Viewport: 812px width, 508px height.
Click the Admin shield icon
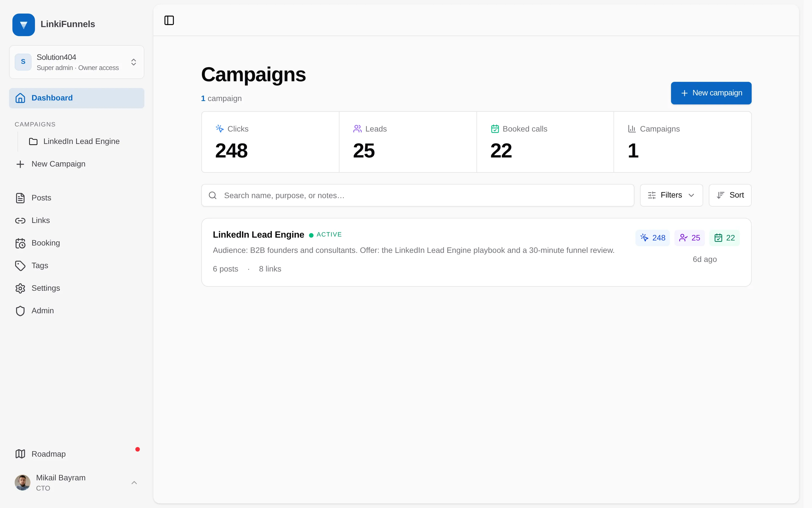click(x=20, y=311)
